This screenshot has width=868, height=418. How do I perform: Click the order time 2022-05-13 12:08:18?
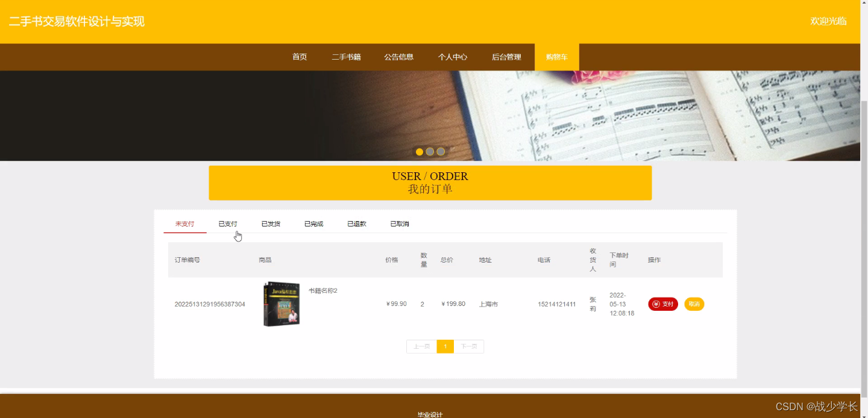[x=621, y=304]
